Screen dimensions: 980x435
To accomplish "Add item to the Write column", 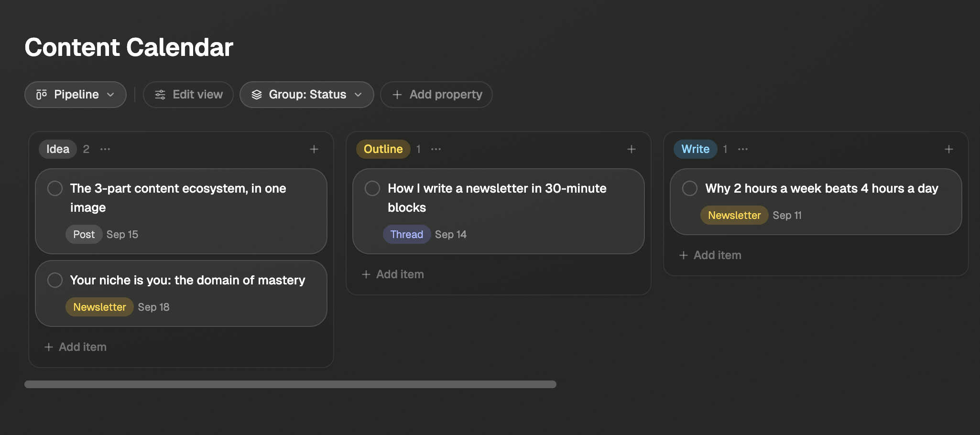I will coord(710,255).
